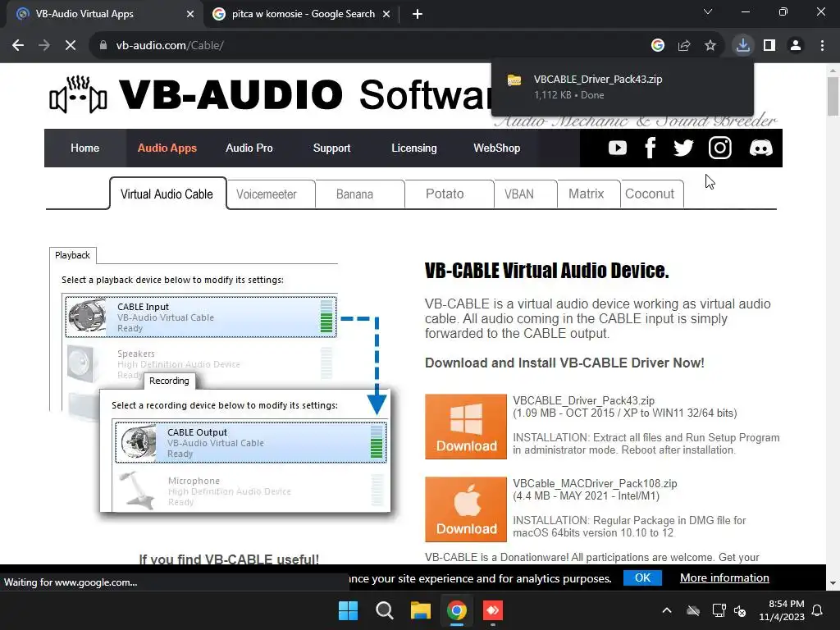Click the VB-Audio speaker logo

[x=78, y=95]
